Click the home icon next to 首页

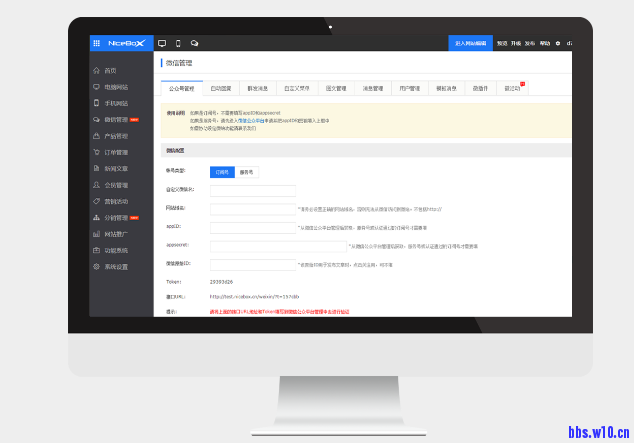pos(97,71)
